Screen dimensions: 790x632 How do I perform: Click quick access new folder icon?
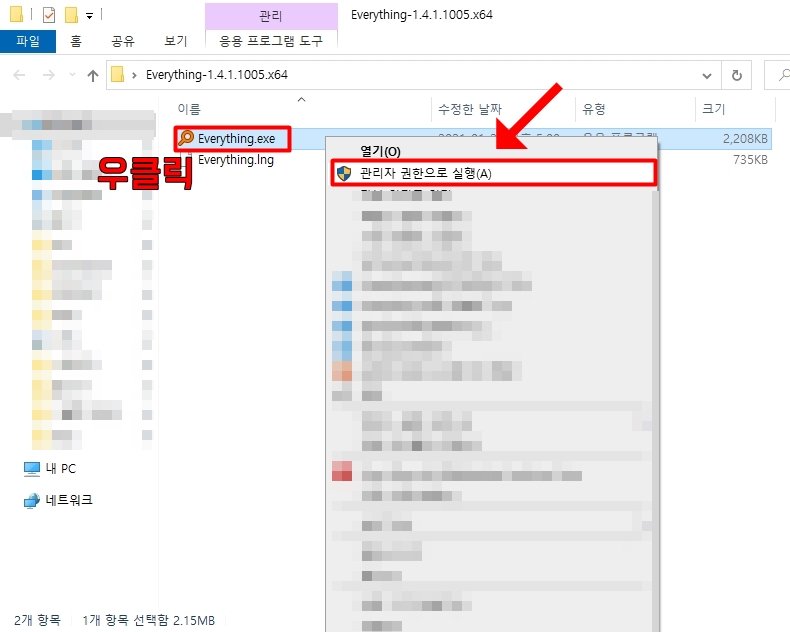click(x=71, y=15)
